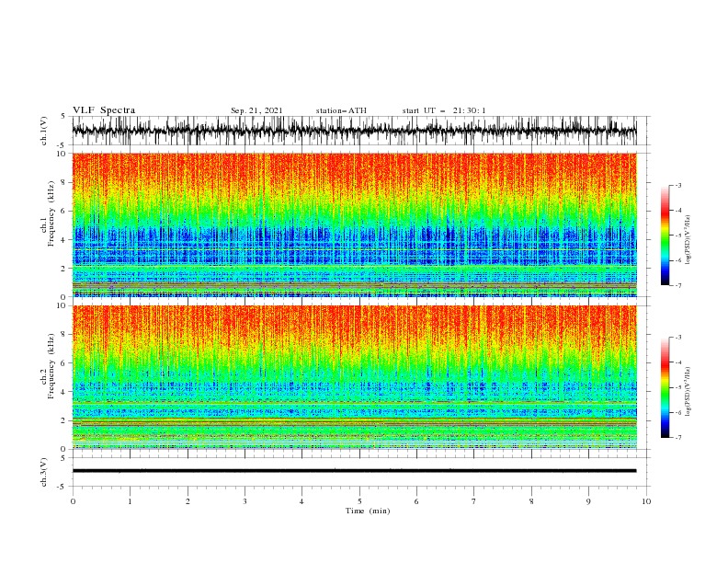Click the "6" kHz tick on ch.1 axis
Screen dimensions: 728x563
(63, 212)
